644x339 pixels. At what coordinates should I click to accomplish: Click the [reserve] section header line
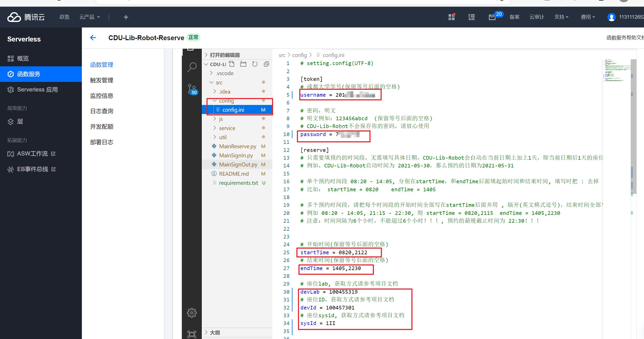click(x=314, y=150)
